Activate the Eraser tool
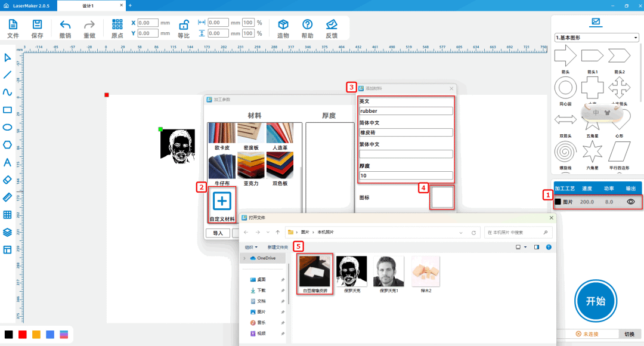Image resolution: width=644 pixels, height=346 pixels. [8, 180]
